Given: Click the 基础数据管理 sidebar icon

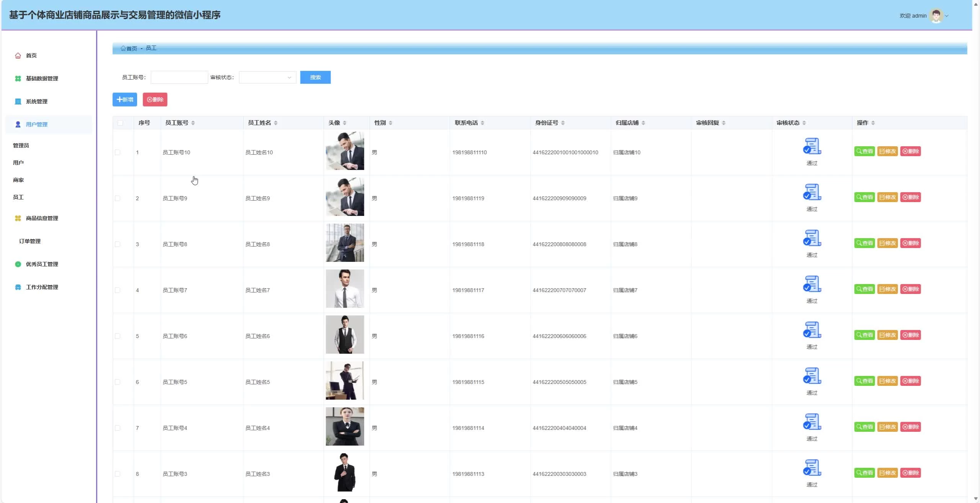Looking at the screenshot, I should pos(18,78).
